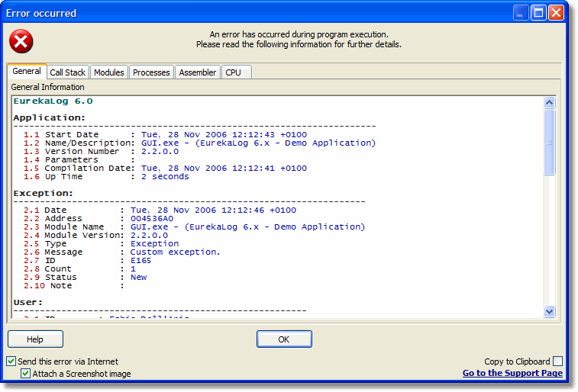The height and width of the screenshot is (392, 578).
Task: View the CPU tab
Action: click(236, 72)
